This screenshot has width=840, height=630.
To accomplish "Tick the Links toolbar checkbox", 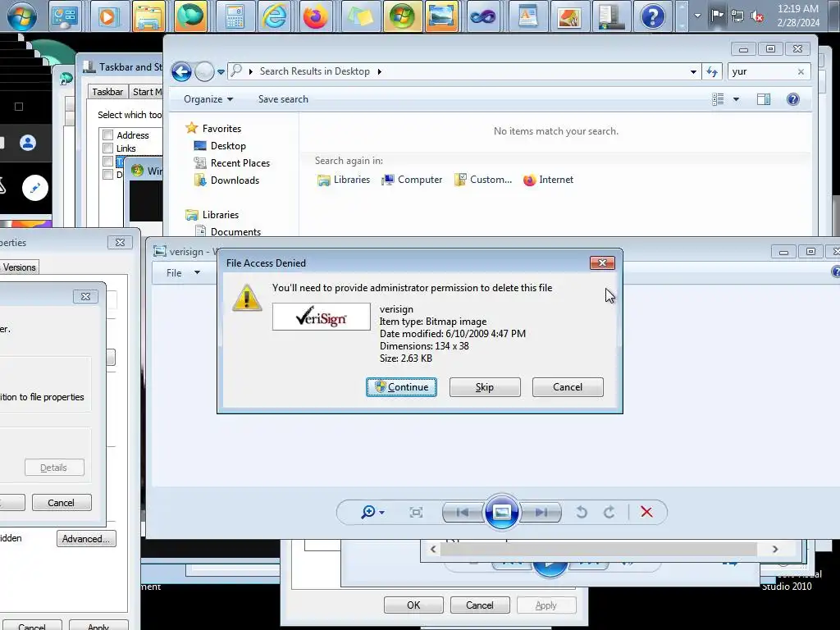I will [x=107, y=148].
